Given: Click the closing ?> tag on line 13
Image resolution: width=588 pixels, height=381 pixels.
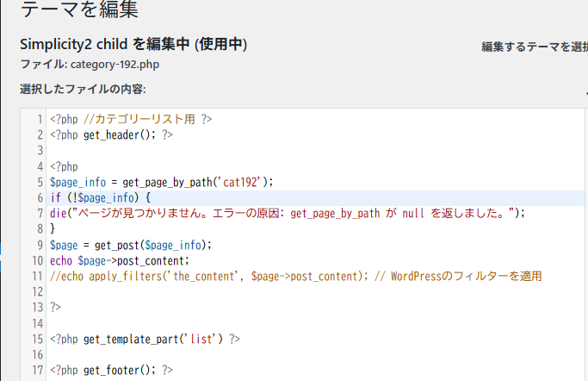Looking at the screenshot, I should (55, 308).
